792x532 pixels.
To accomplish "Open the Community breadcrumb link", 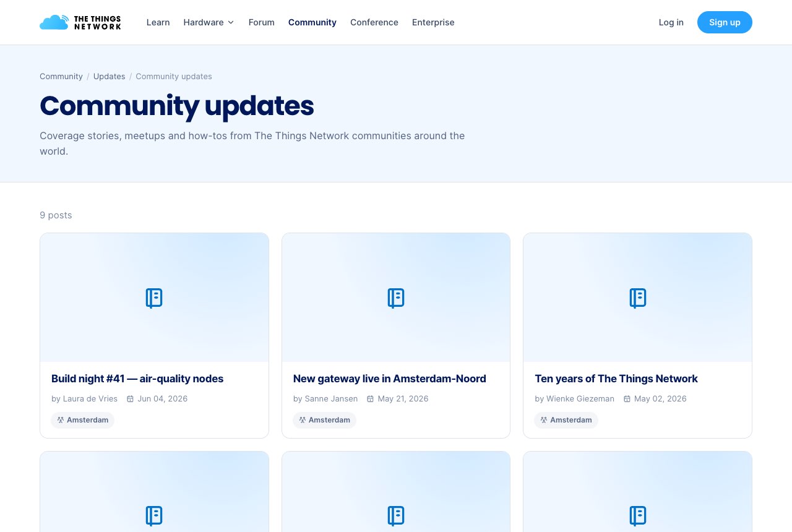I will tap(61, 76).
